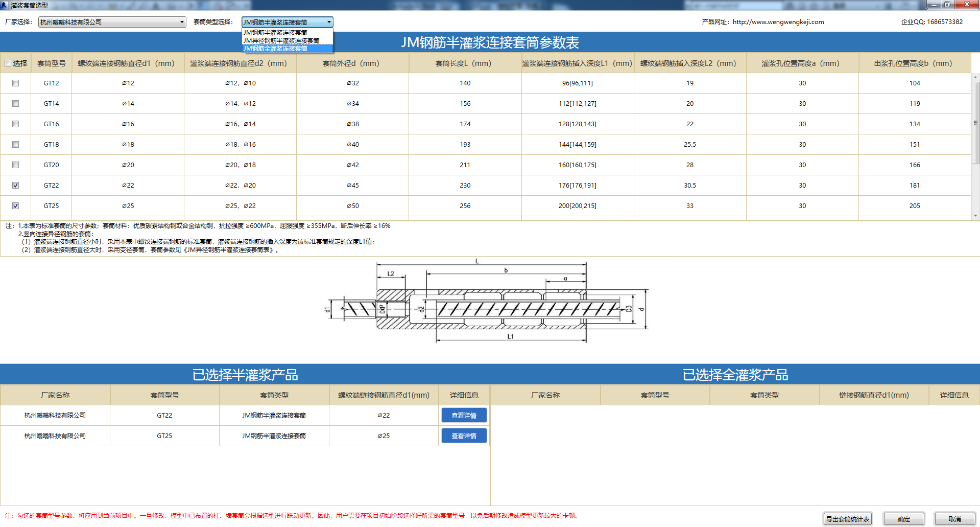Image resolution: width=980 pixels, height=527 pixels.
Task: Tick the GT18 sleeve checkbox
Action: 15,144
